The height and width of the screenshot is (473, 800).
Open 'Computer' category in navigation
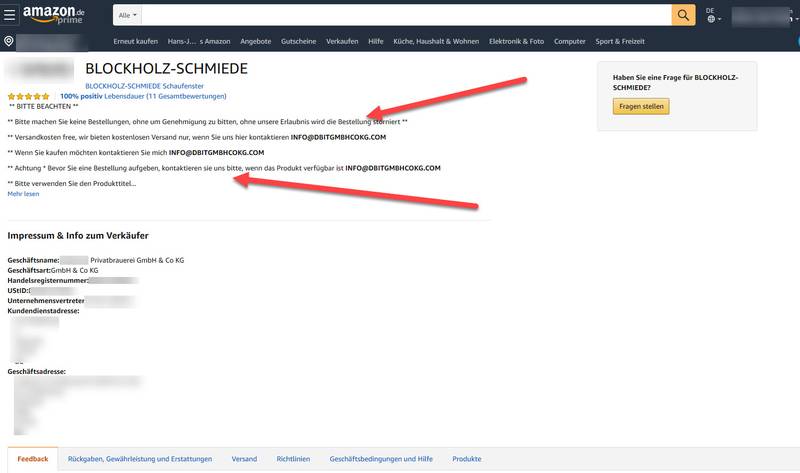[569, 41]
